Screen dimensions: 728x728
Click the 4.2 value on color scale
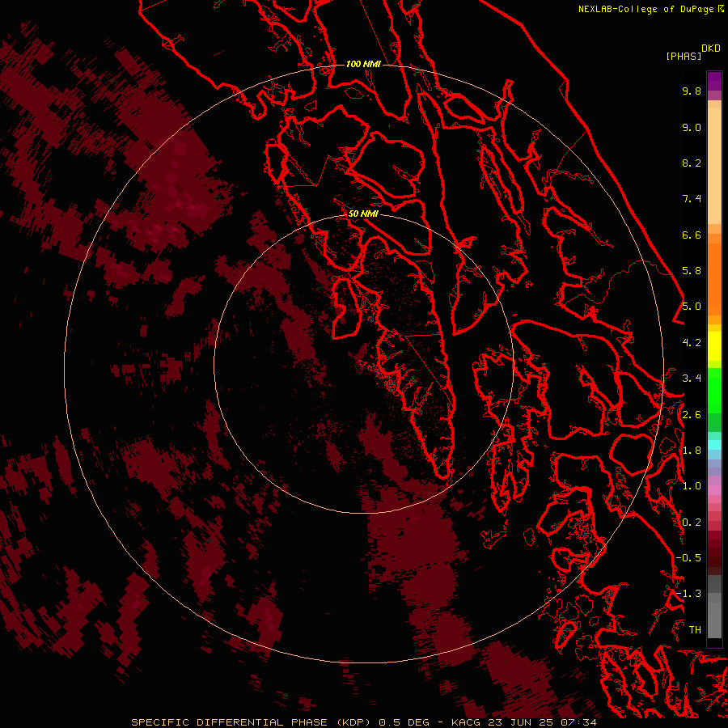(692, 343)
